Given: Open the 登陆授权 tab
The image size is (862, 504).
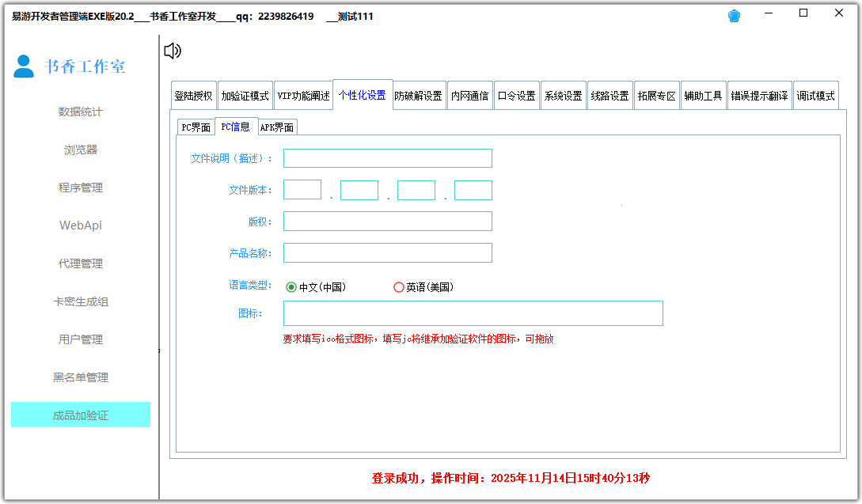Looking at the screenshot, I should 192,94.
